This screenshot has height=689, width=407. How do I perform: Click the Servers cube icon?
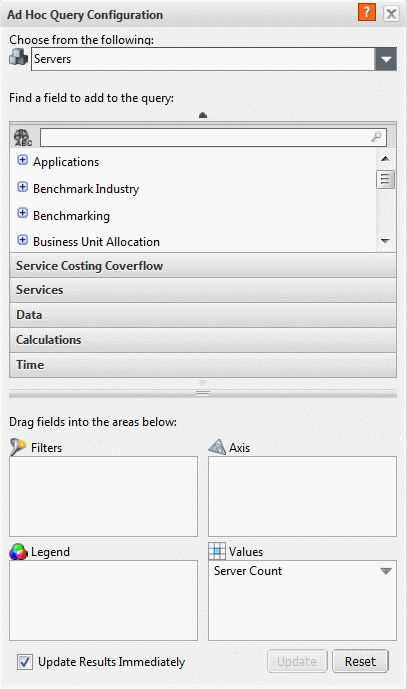pyautogui.click(x=18, y=58)
